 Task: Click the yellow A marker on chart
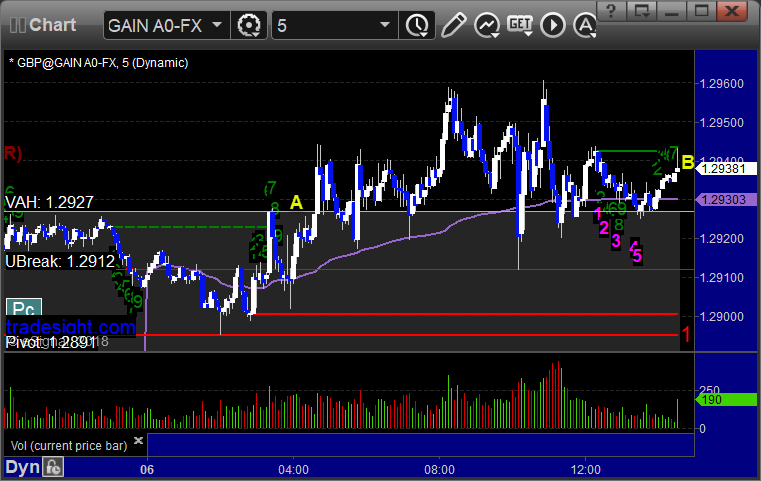pyautogui.click(x=296, y=202)
